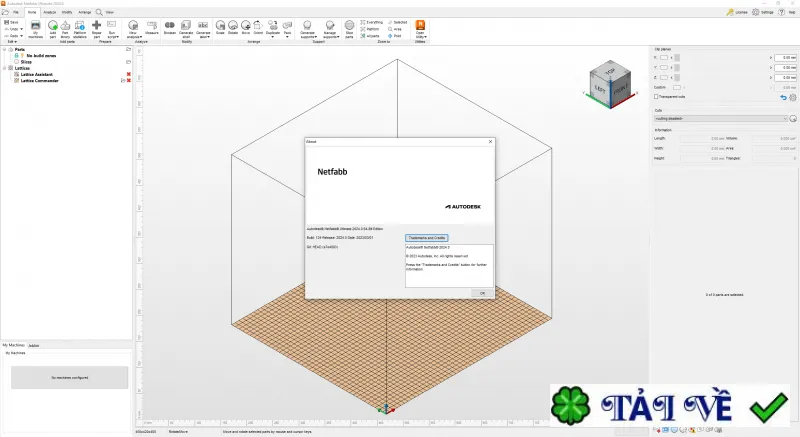Image resolution: width=800 pixels, height=437 pixels.
Task: Open My Machines from the ribbon
Action: [35, 30]
